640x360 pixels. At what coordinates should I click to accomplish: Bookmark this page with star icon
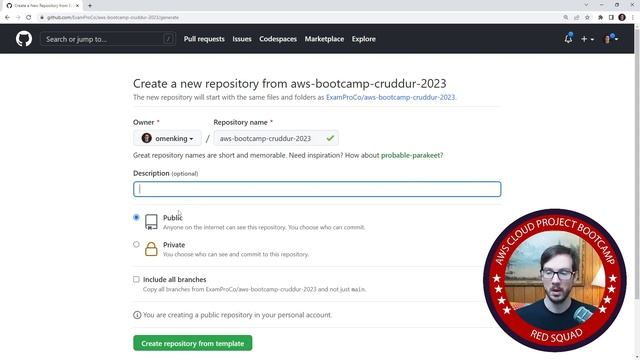coord(587,18)
